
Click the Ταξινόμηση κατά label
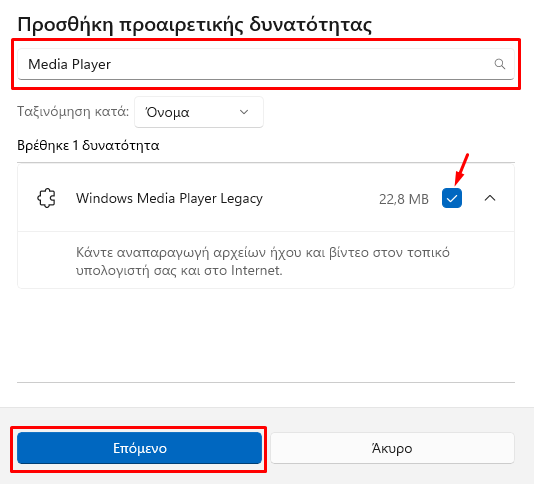73,111
